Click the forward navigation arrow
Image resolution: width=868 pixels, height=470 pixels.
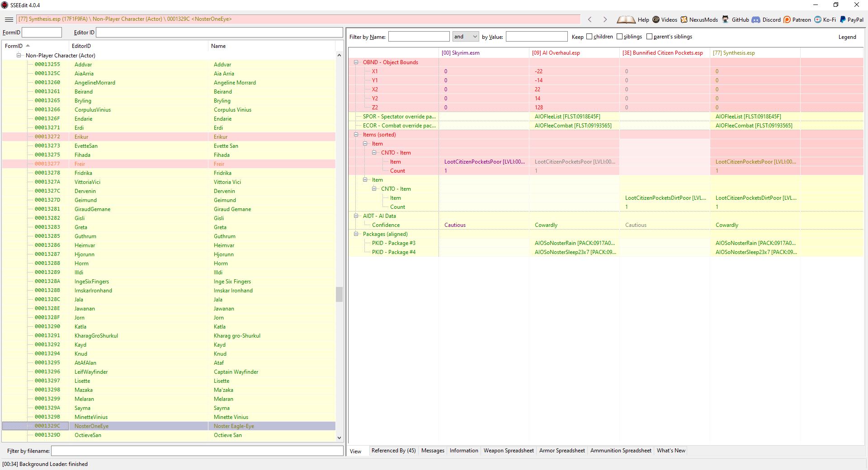[x=605, y=19]
